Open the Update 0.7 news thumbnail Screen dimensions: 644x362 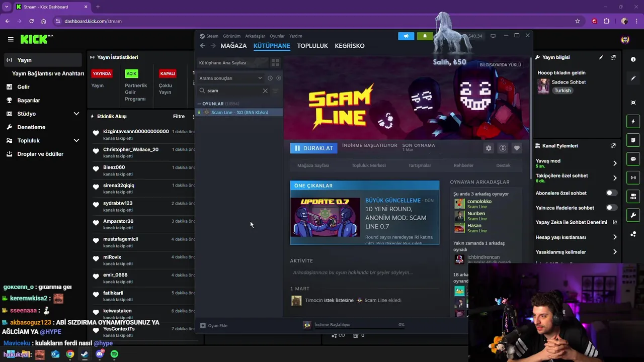click(x=326, y=218)
